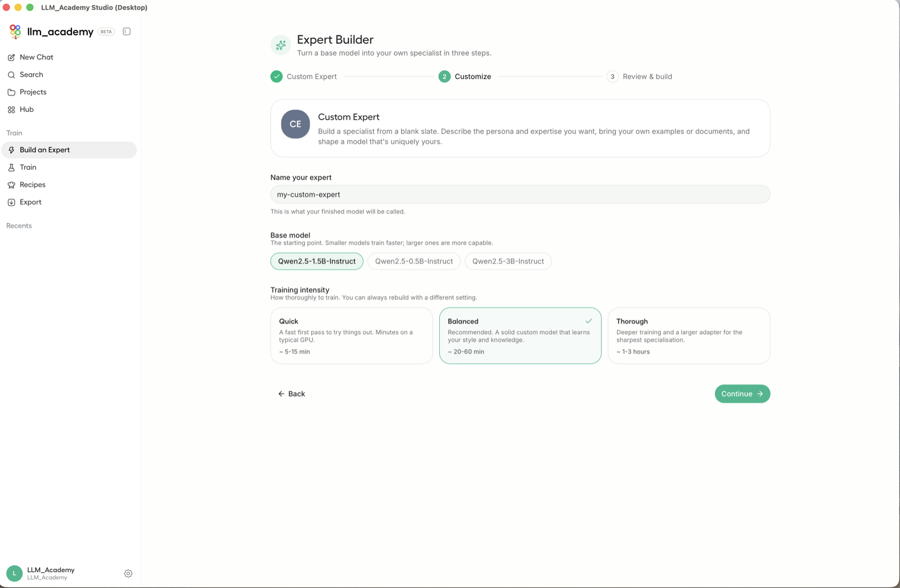
Task: Click the Recipes chef hat icon
Action: (11, 185)
